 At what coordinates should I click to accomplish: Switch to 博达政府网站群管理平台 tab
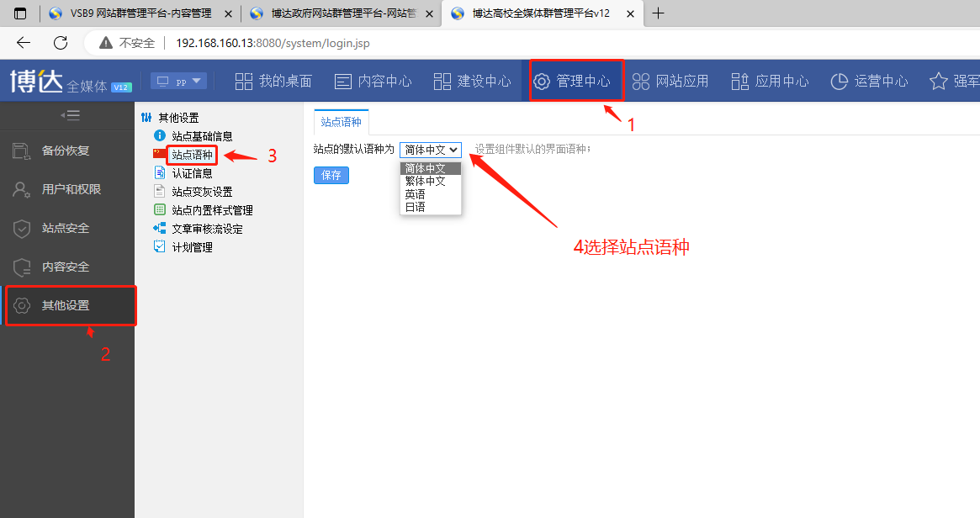coord(342,13)
